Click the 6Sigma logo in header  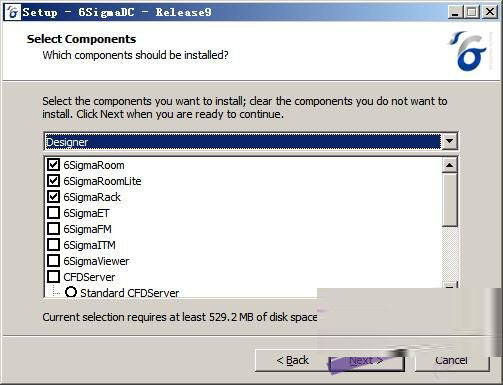pyautogui.click(x=467, y=51)
